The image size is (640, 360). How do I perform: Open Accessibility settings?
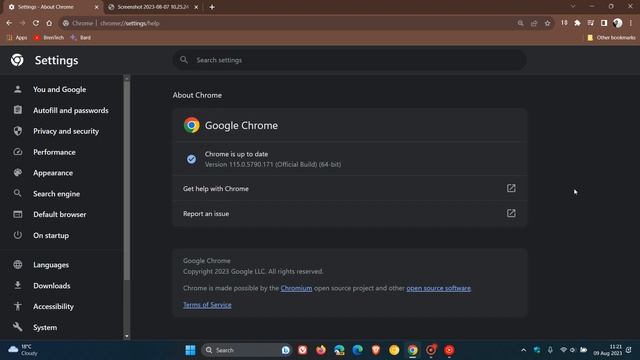point(53,307)
